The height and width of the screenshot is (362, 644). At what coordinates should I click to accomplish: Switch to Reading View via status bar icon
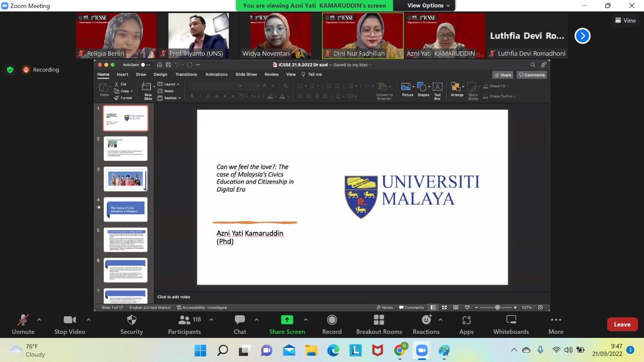click(456, 307)
